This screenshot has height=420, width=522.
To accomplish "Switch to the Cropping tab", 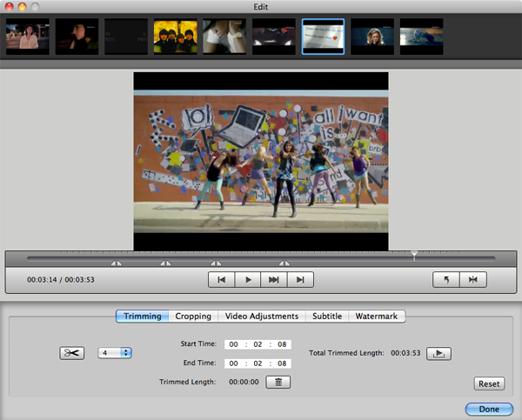I will click(x=193, y=316).
